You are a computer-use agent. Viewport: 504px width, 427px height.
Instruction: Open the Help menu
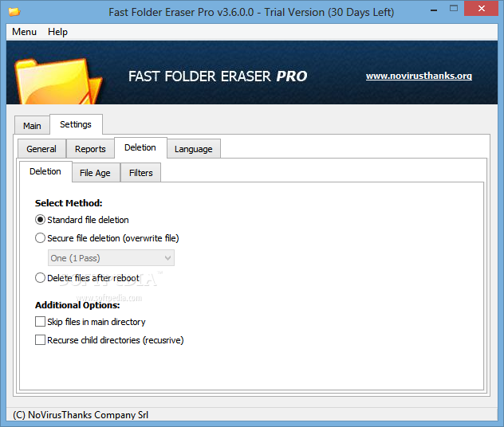(58, 32)
